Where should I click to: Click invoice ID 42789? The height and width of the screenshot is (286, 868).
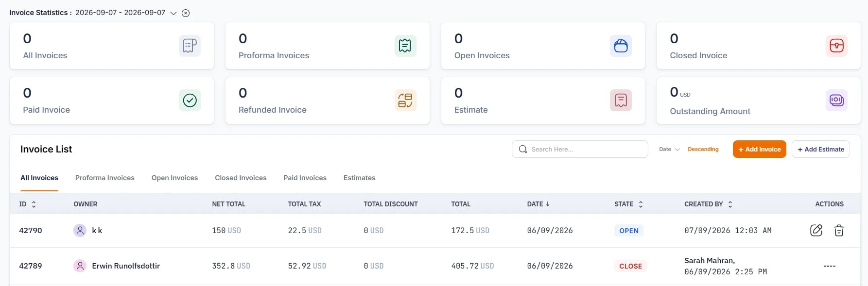[x=31, y=266]
